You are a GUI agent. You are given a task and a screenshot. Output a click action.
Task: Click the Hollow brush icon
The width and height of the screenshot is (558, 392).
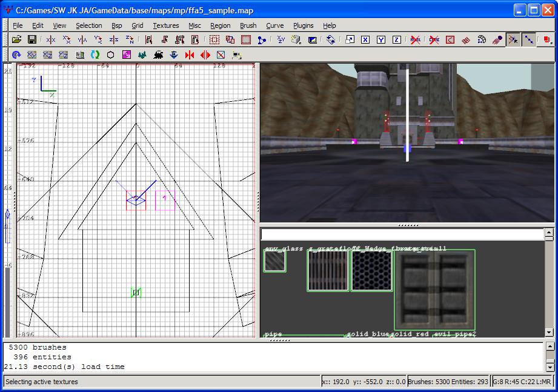click(x=246, y=39)
